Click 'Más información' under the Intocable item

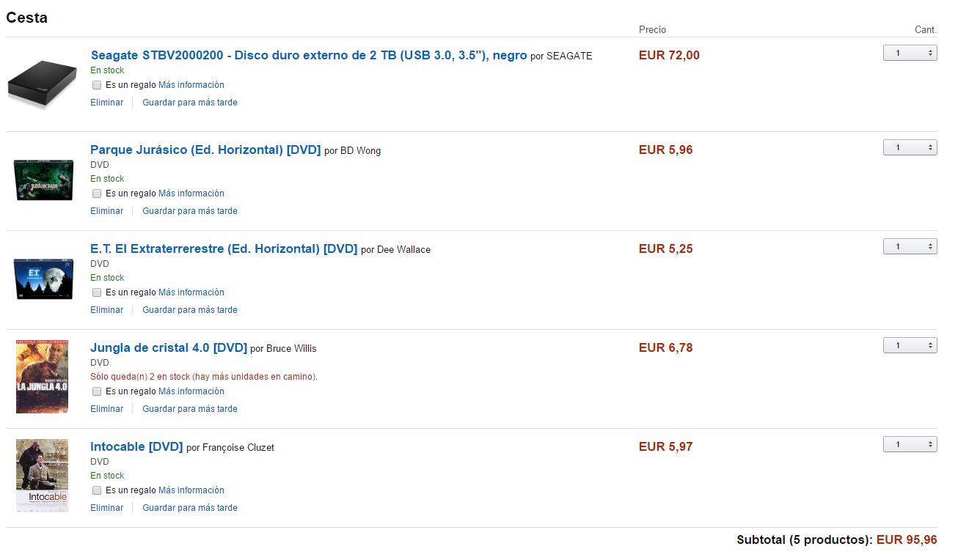click(191, 490)
